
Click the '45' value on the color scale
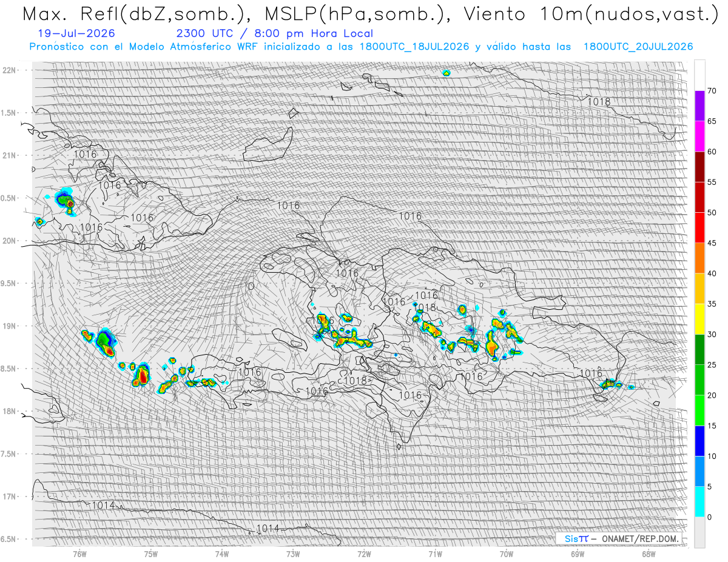click(x=712, y=243)
